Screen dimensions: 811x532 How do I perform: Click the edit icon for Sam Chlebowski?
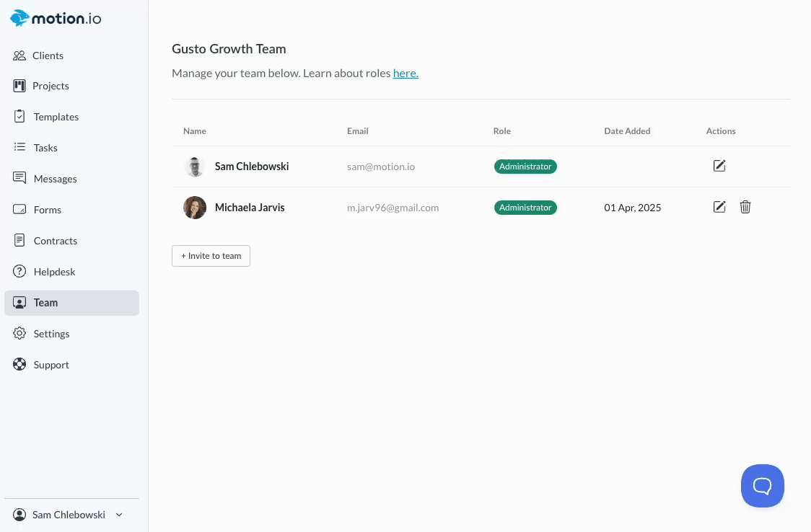tap(719, 166)
